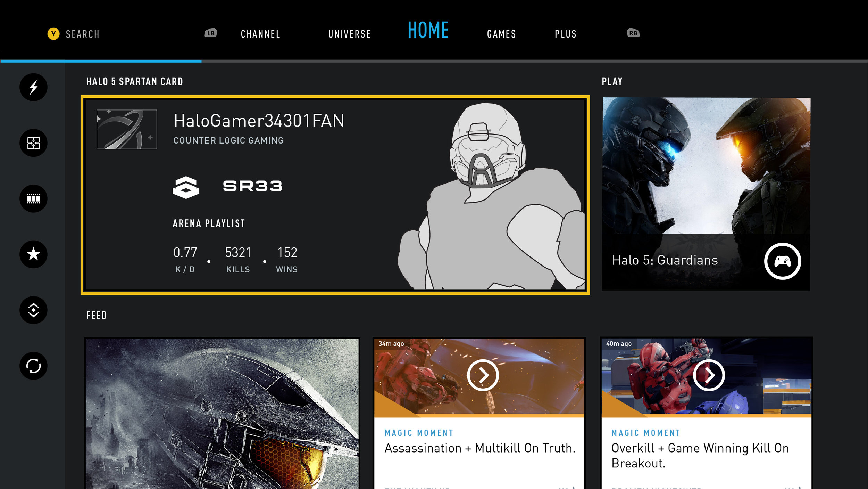868x489 pixels.
Task: Click the '40m ago' timestamp
Action: point(619,344)
